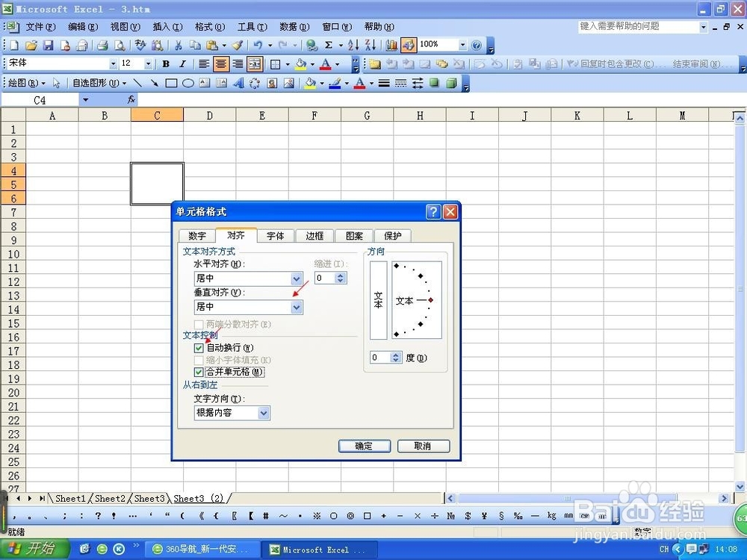Open Print Preview
This screenshot has width=747, height=560.
pyautogui.click(x=120, y=46)
